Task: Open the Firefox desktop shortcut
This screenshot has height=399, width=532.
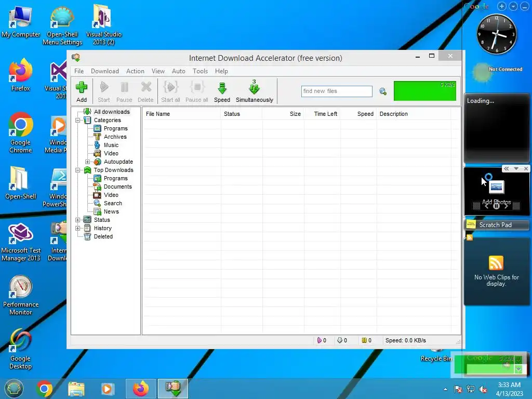Action: 21,75
